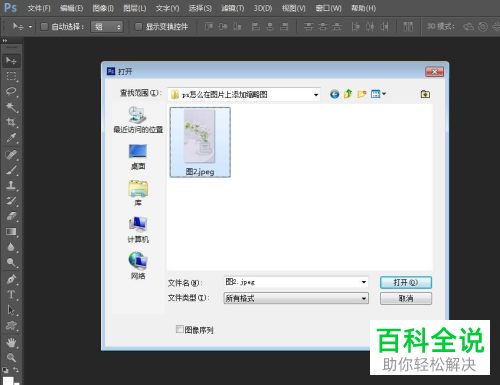The image size is (500, 385).
Task: Click the Cancel button in dialog
Action: (x=406, y=298)
